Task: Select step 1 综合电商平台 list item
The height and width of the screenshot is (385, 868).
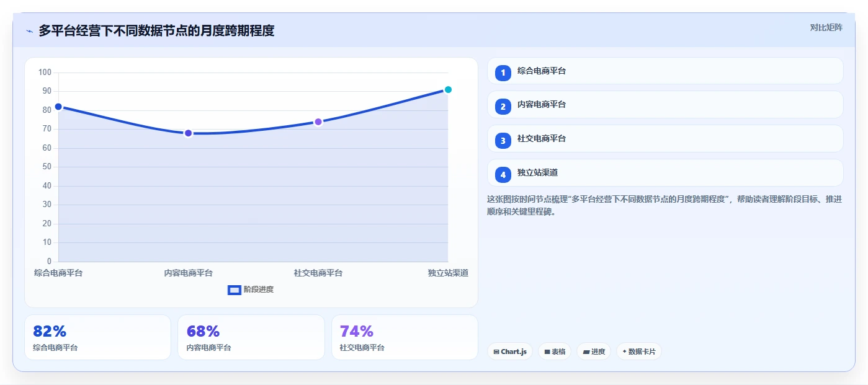Action: (665, 71)
